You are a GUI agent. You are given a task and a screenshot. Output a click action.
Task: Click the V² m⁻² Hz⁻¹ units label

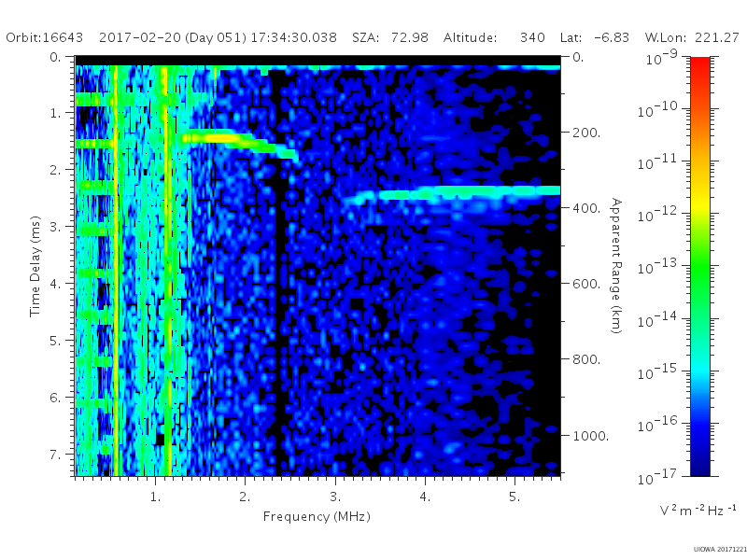[x=698, y=510]
